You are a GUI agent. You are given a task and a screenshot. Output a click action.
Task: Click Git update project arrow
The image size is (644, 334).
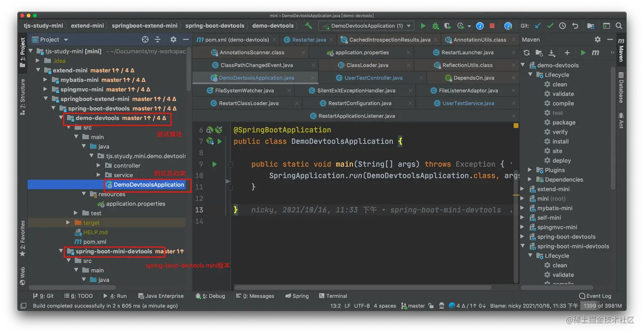pyautogui.click(x=538, y=26)
